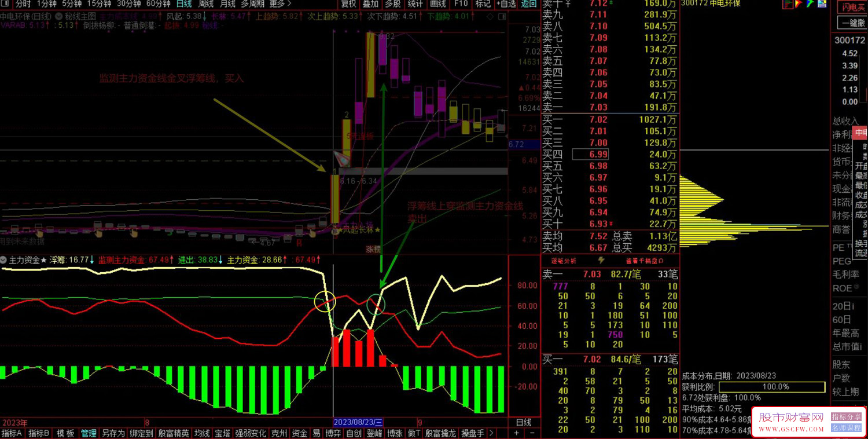Click the 绑定到 bind tab
Viewport: 868px width, 439px height.
[142, 433]
